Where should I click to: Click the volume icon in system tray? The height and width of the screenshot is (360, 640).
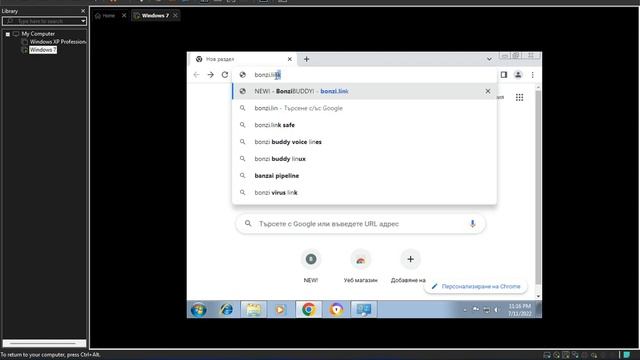pos(496,310)
